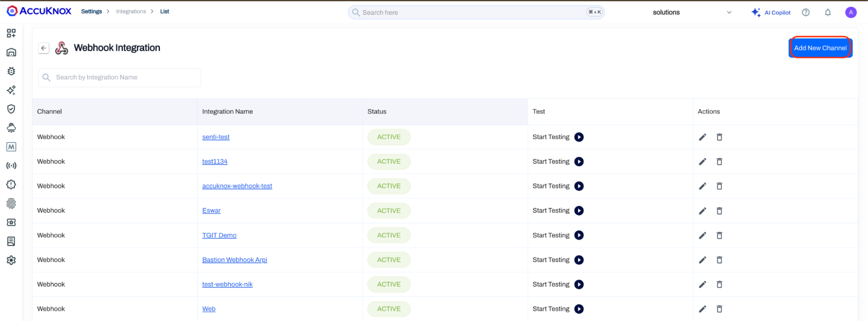Open the Eswar link
This screenshot has width=868, height=321.
click(211, 211)
